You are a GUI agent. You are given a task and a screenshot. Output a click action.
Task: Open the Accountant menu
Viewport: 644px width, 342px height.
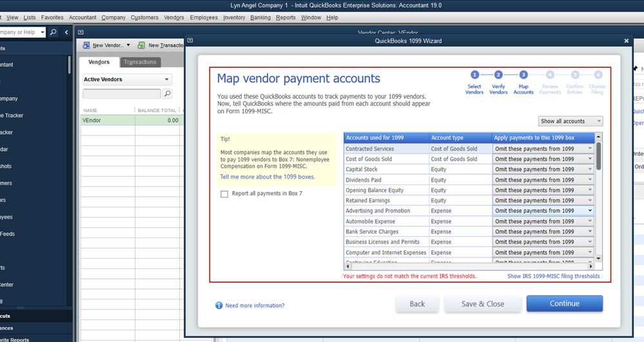click(x=83, y=17)
